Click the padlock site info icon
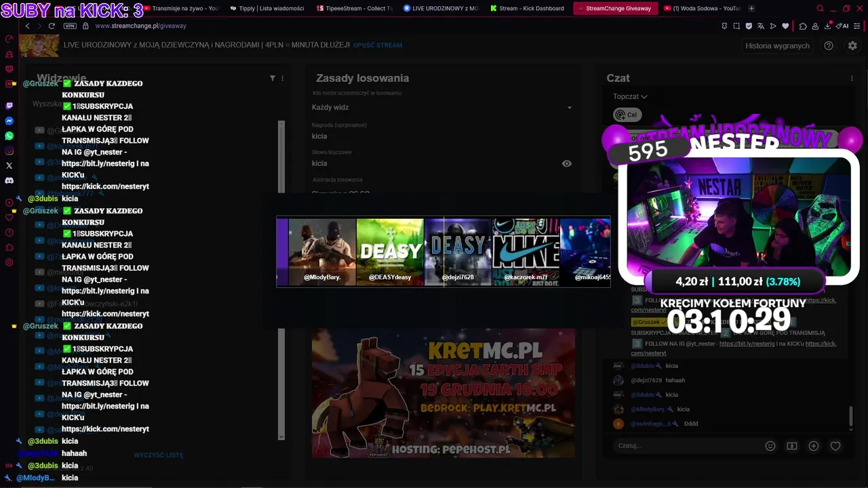 point(85,26)
